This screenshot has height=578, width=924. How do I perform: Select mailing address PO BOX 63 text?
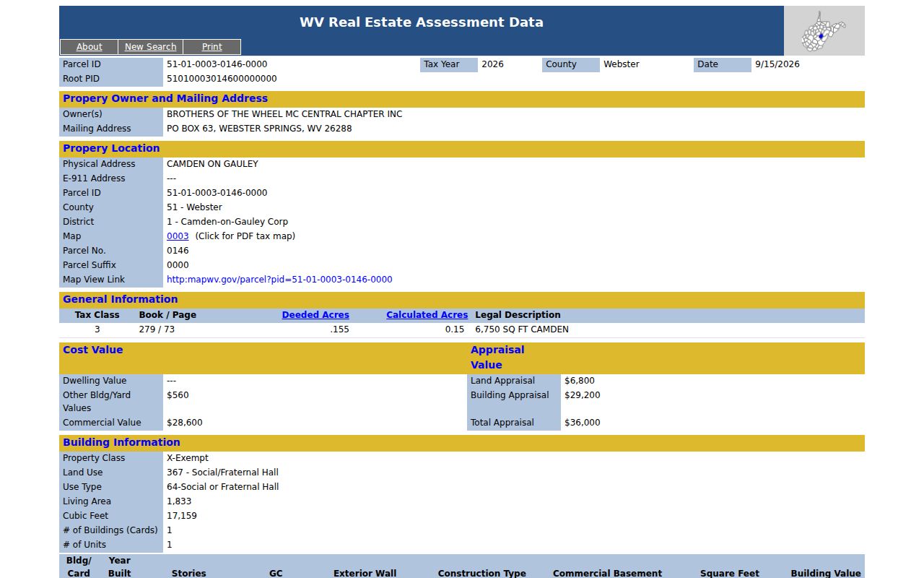(x=259, y=129)
